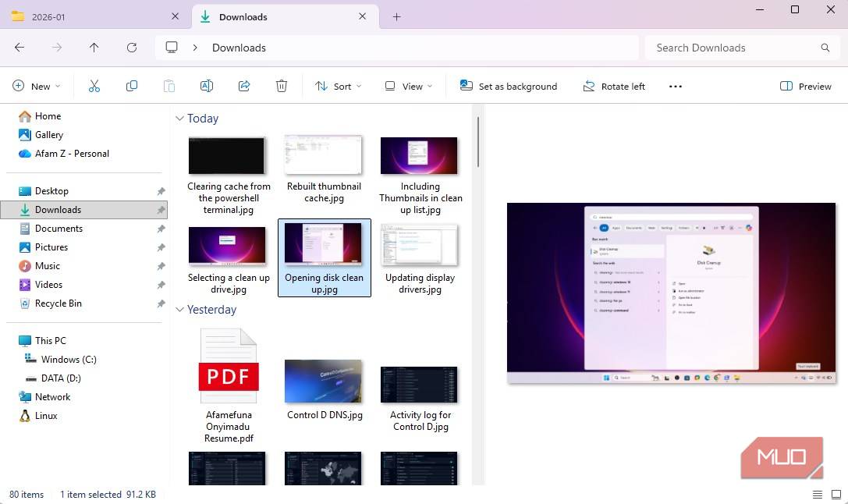Collapse the Today group
This screenshot has width=848, height=504.
pyautogui.click(x=180, y=119)
